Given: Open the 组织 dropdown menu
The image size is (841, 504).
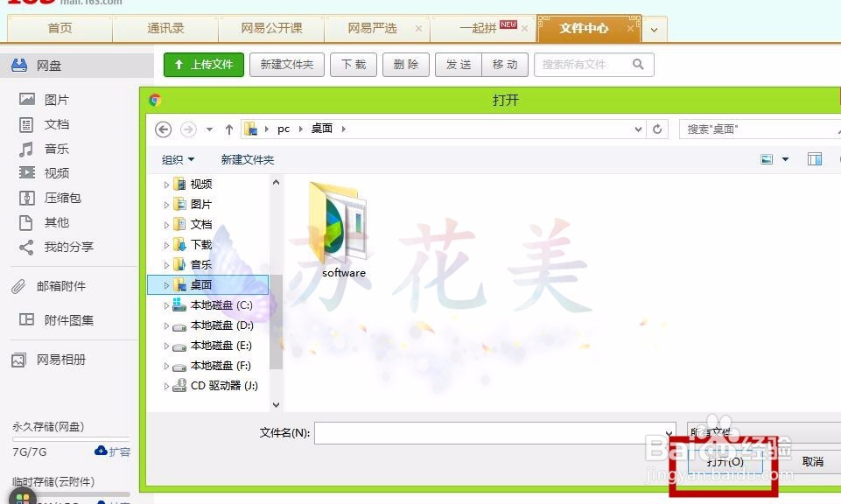Looking at the screenshot, I should [178, 160].
